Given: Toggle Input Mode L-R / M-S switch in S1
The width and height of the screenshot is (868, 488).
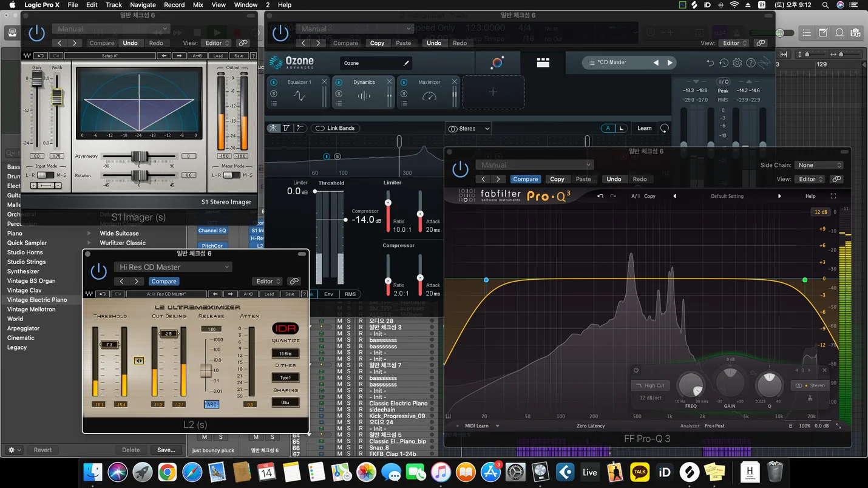Looking at the screenshot, I should (x=46, y=175).
